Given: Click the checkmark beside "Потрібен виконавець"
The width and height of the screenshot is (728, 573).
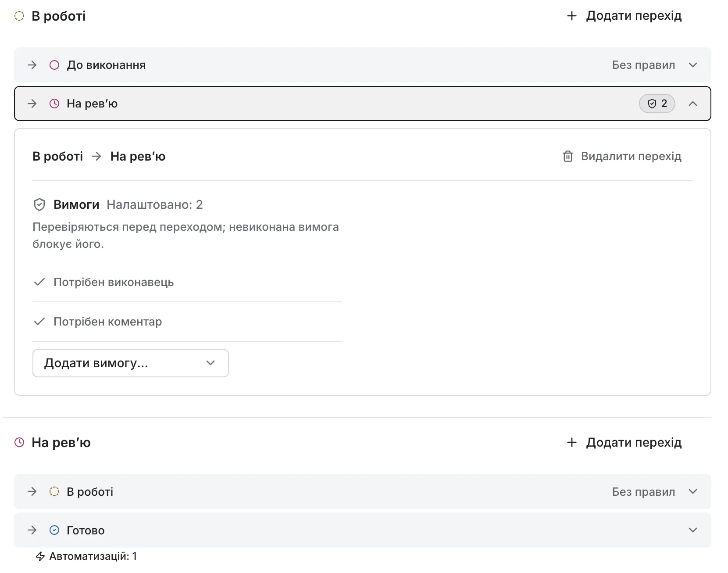Looking at the screenshot, I should click(39, 282).
